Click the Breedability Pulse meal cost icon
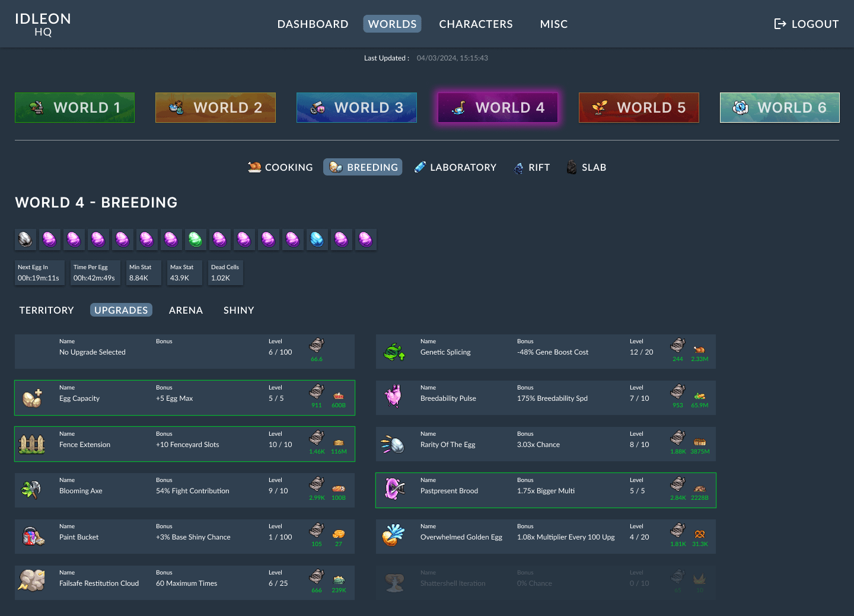Viewport: 854px width, 616px height. [700, 396]
